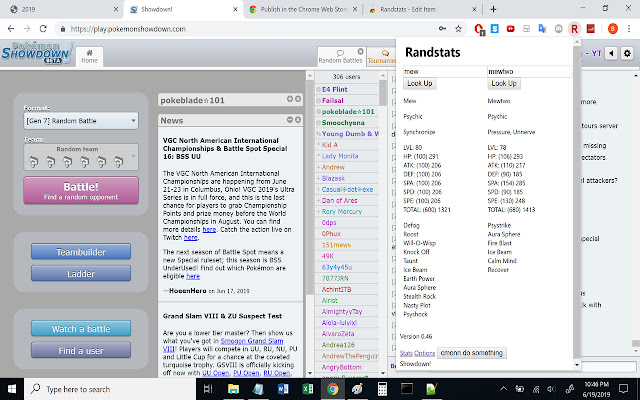Click user Smoochyena in the user list
640x400 pixels.
(343, 122)
